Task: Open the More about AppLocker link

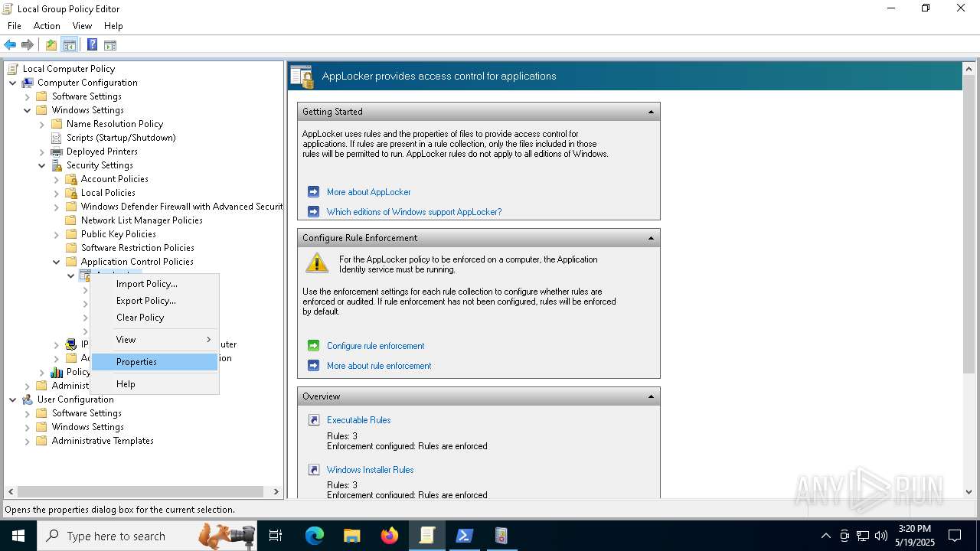Action: click(x=368, y=192)
